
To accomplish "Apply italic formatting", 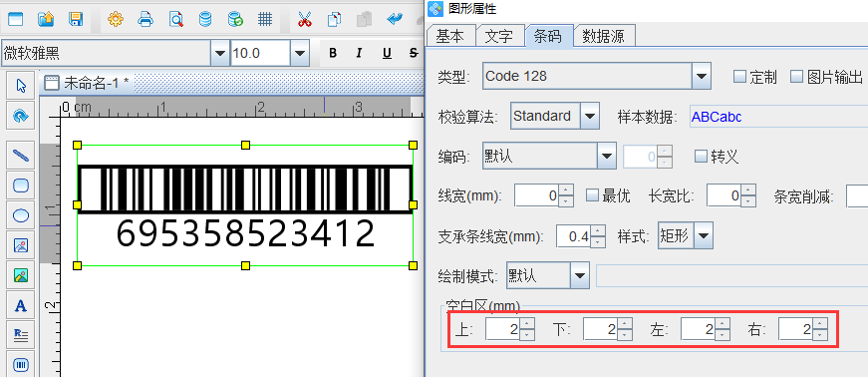I will (360, 53).
